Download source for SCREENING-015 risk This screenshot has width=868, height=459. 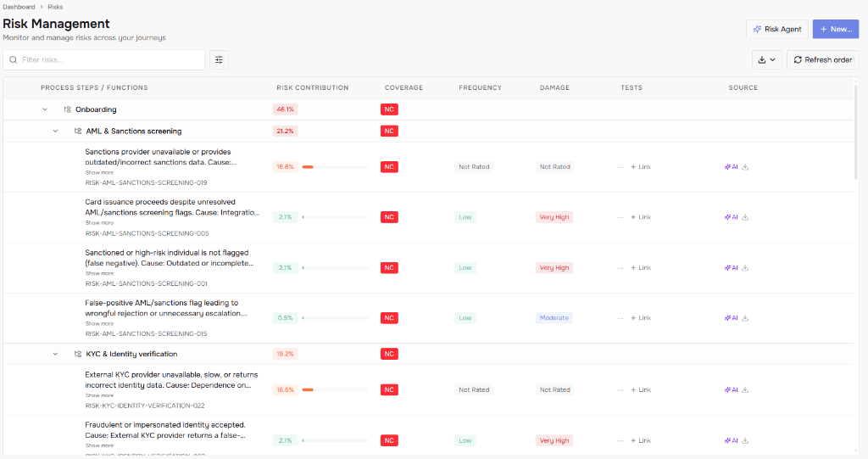(x=745, y=318)
